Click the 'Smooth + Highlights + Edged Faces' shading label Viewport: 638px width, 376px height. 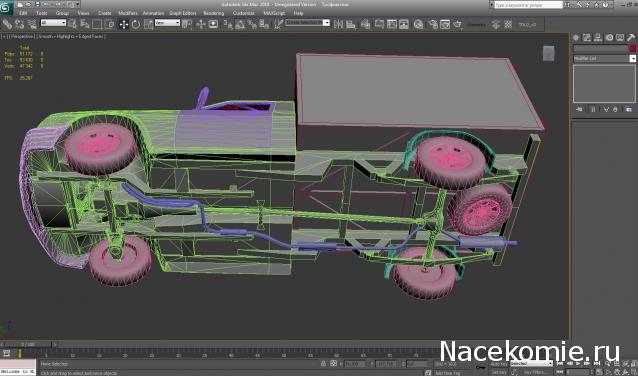[72, 36]
